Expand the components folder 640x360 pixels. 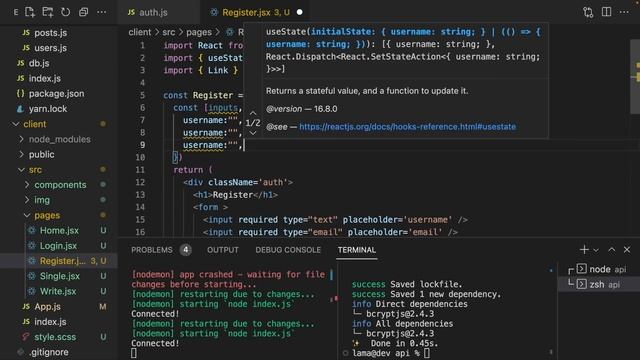(60, 184)
